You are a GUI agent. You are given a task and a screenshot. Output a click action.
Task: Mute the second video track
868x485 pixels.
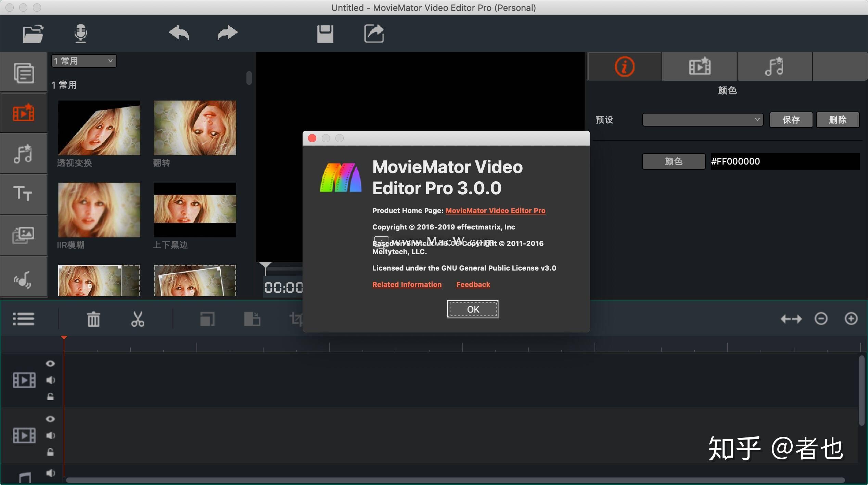(50, 435)
